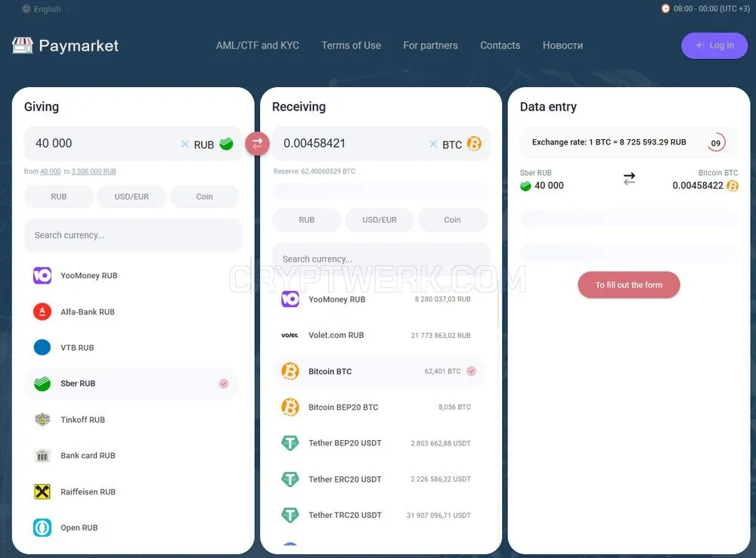Screen dimensions: 756x558
Task: Select Tether BEP20 USDT
Action: (379, 443)
